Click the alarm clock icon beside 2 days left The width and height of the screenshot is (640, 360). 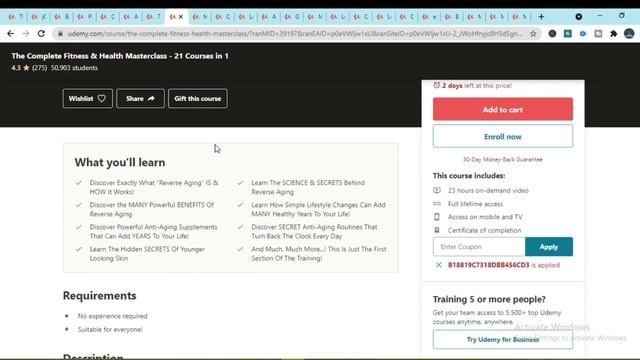pos(436,85)
